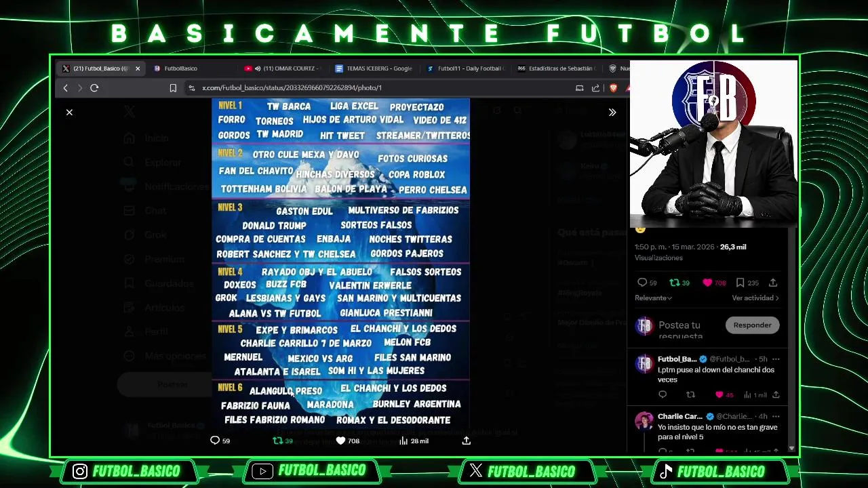Image resolution: width=868 pixels, height=488 pixels.
Task: Click the Responder button
Action: (x=752, y=325)
